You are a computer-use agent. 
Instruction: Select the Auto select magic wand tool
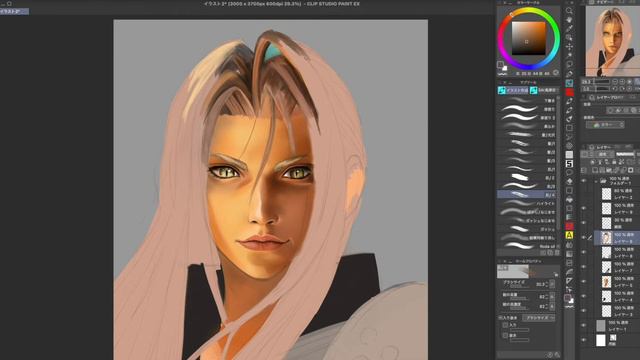click(569, 56)
